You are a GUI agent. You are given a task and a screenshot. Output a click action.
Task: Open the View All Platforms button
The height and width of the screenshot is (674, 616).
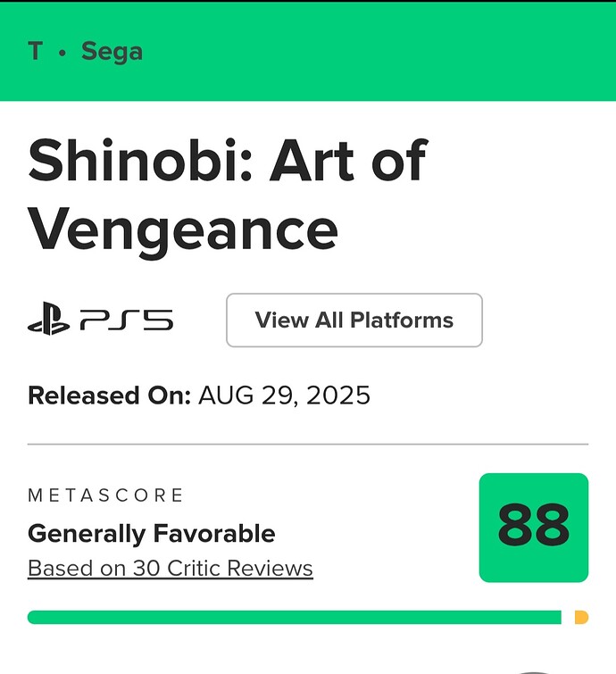pyautogui.click(x=354, y=320)
